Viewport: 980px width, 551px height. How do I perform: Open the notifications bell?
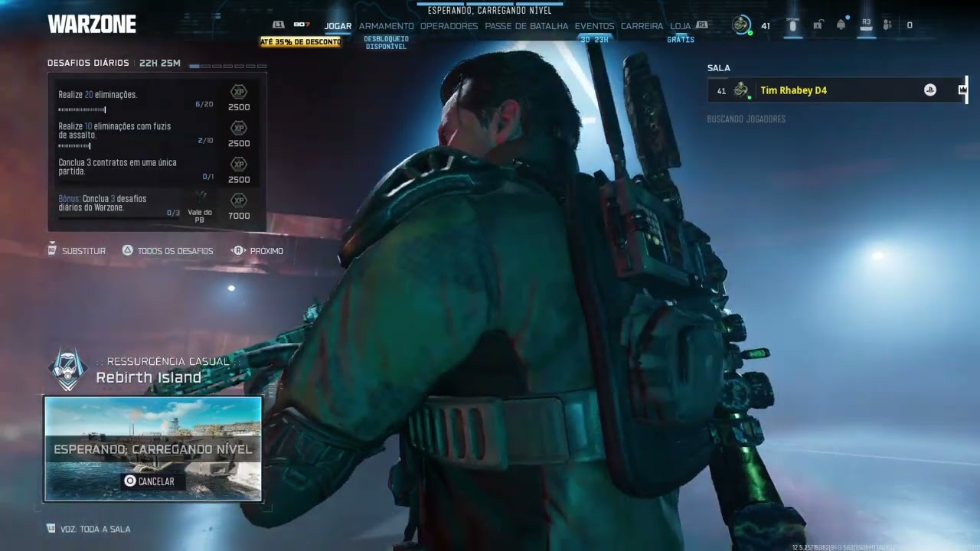841,24
